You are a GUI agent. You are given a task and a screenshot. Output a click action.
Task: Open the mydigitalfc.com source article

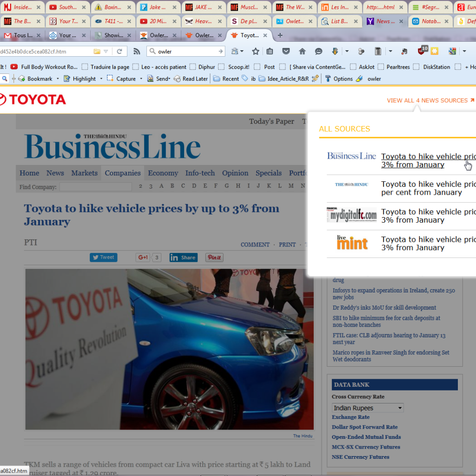click(428, 216)
